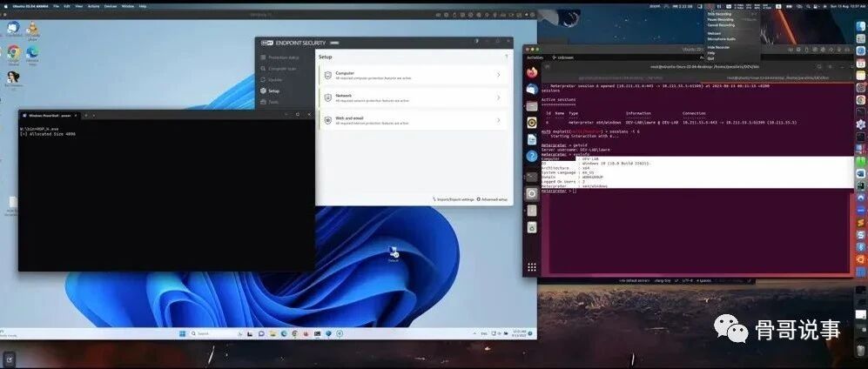Select Webcam in recorder menu
Screen dimensions: 868x369
(x=714, y=33)
